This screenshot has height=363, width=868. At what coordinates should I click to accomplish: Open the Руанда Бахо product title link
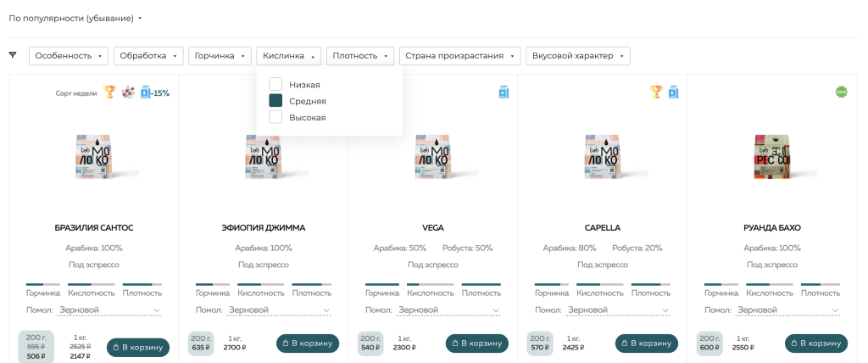click(771, 227)
